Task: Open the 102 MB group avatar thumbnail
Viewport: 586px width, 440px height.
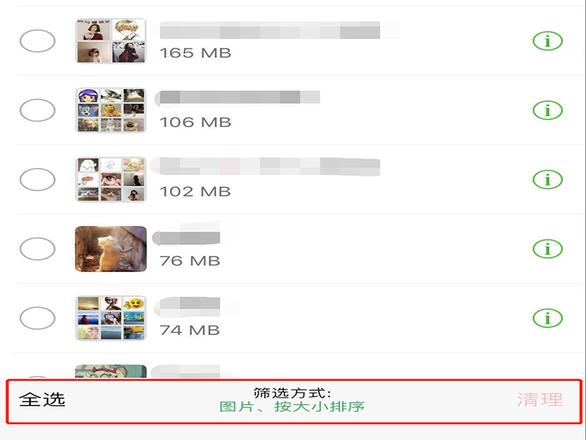Action: click(111, 179)
